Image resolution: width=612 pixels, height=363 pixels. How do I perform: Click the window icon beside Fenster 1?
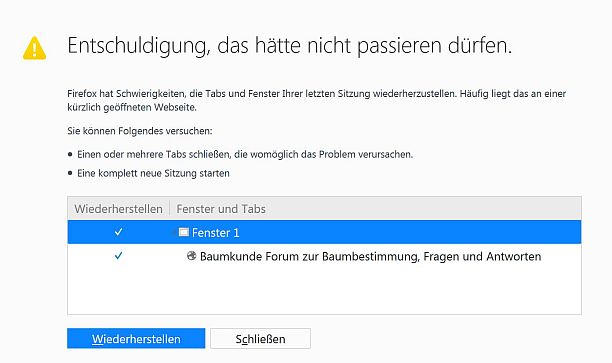point(183,232)
